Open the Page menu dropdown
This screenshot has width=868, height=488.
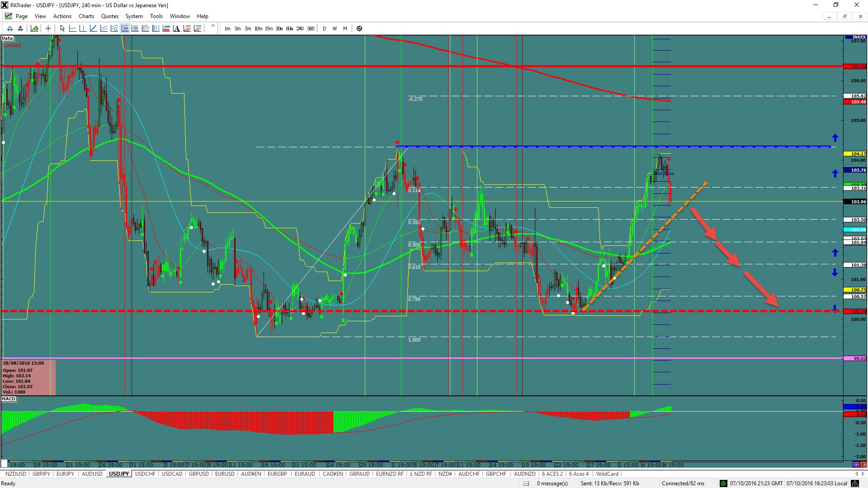pyautogui.click(x=21, y=16)
